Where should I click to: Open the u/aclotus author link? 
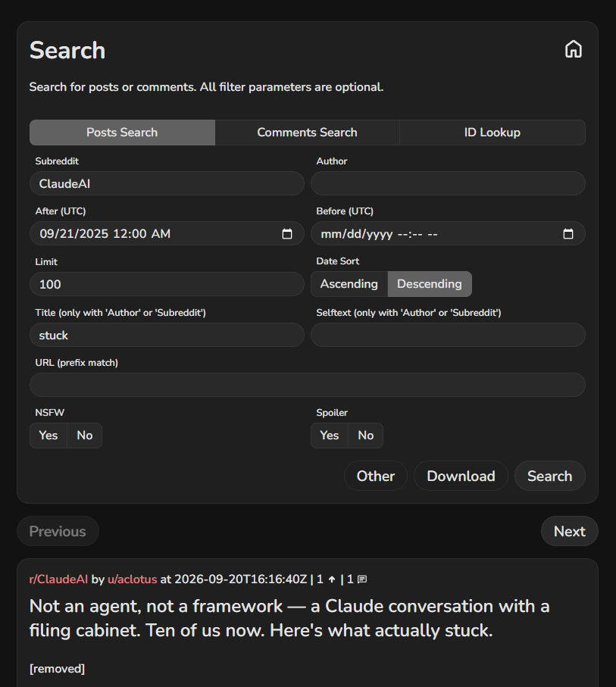point(133,579)
